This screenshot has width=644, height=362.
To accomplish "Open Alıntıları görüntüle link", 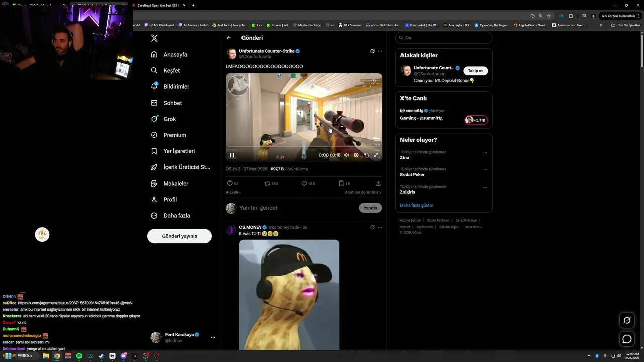I will coord(363,192).
